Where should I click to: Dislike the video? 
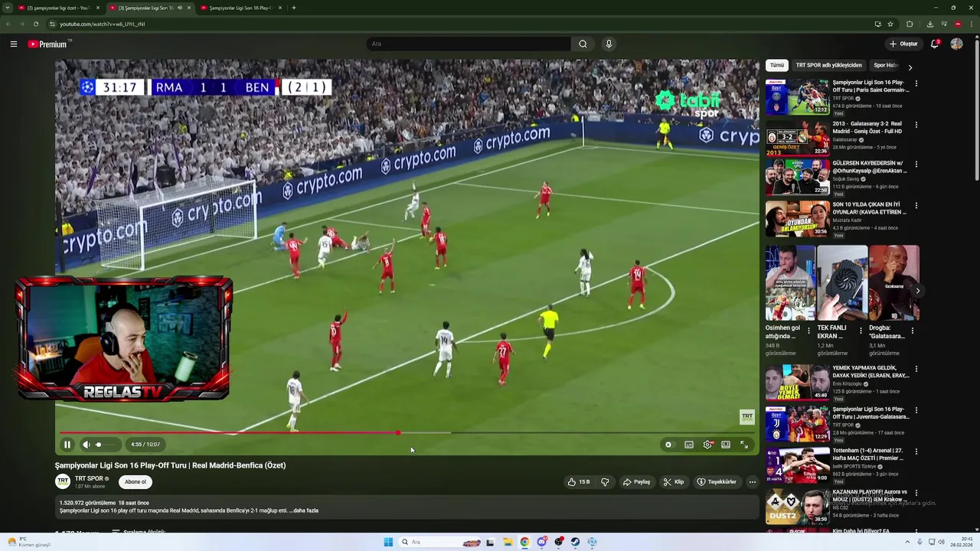coord(605,482)
